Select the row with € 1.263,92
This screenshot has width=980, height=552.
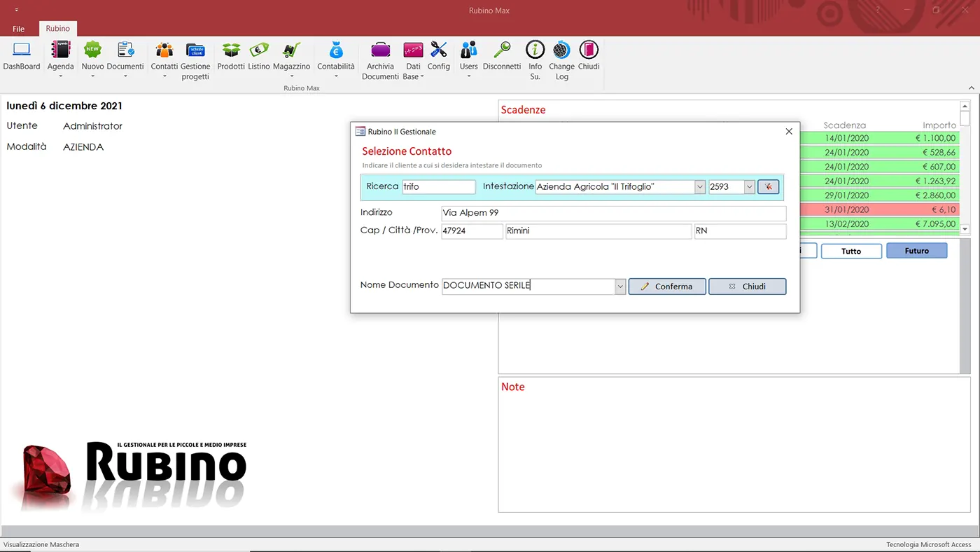pyautogui.click(x=878, y=181)
